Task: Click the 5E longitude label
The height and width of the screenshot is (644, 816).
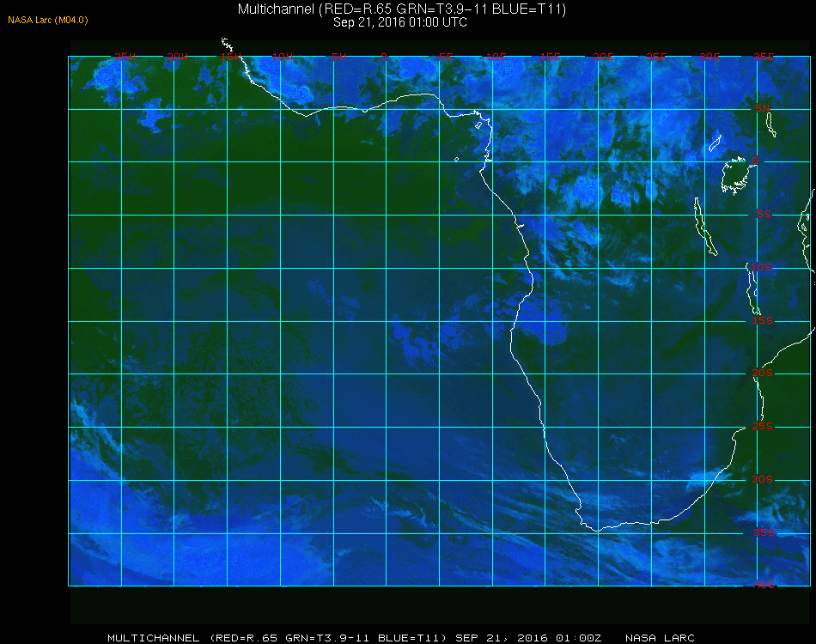Action: click(x=446, y=57)
